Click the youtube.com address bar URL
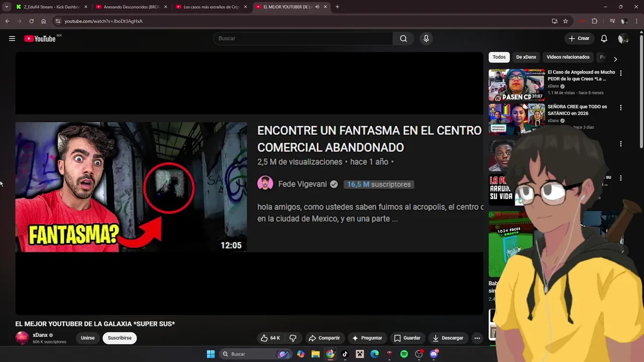 [103, 21]
